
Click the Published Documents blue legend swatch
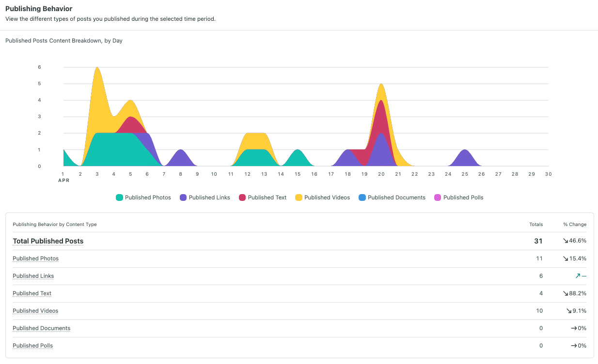click(x=362, y=197)
